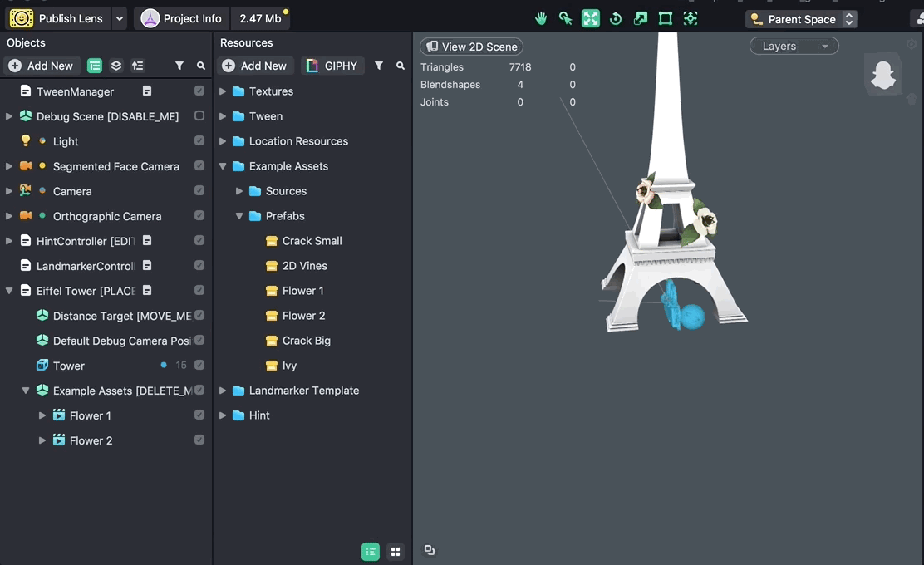The width and height of the screenshot is (924, 565).
Task: Switch Objects panel to layers view
Action: [x=116, y=66]
